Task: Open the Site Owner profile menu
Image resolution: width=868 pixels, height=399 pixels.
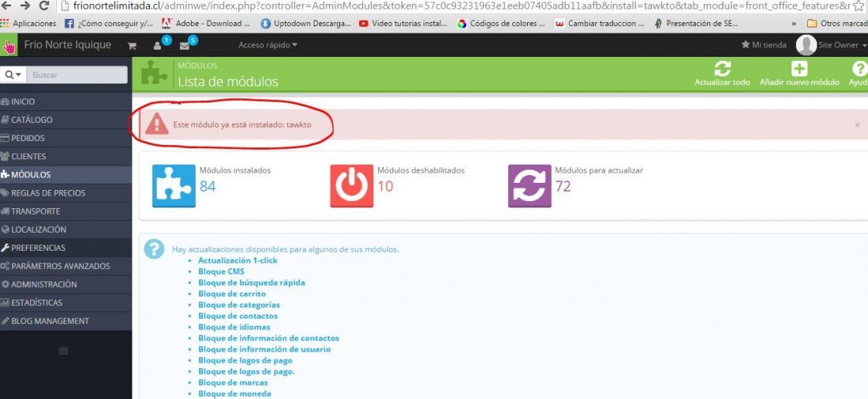Action: 842,45
